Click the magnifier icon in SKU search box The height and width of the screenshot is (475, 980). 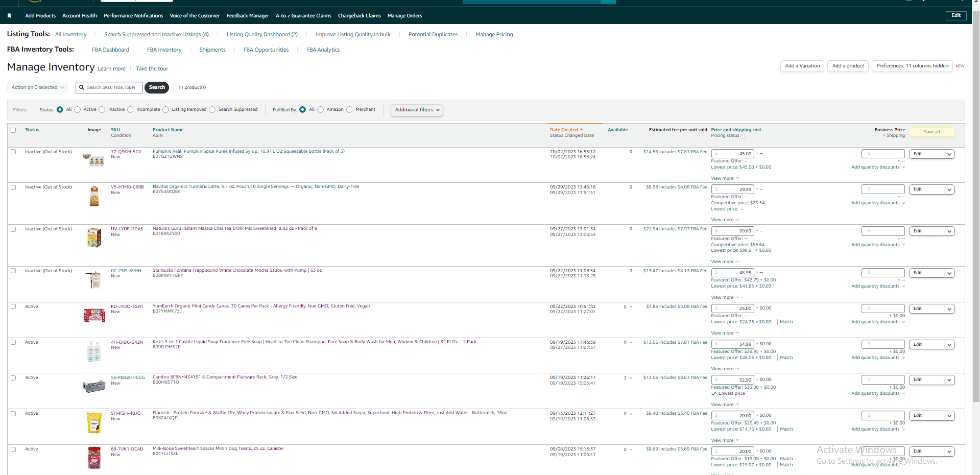pos(82,87)
